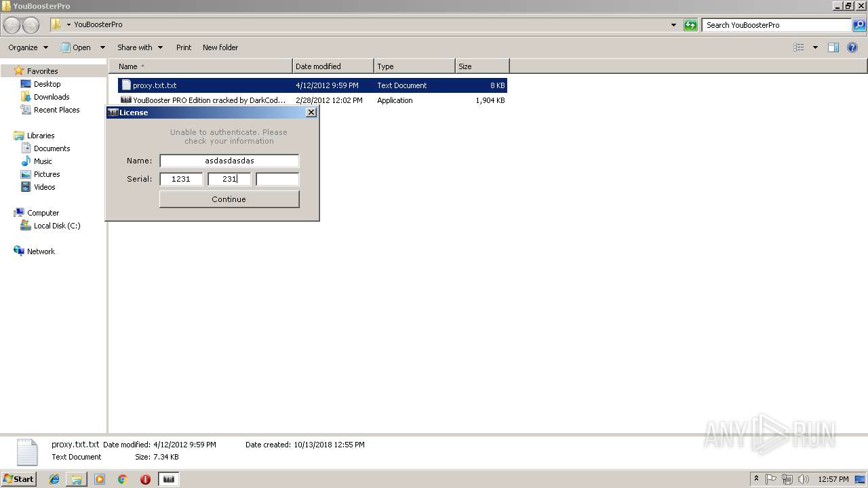Toggle the preview pane icon
This screenshot has width=868, height=488.
tap(833, 47)
